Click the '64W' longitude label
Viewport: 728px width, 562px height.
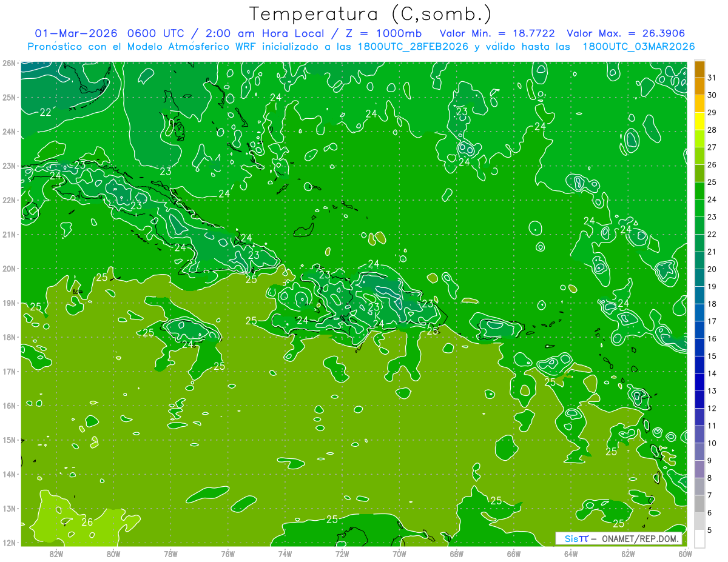point(570,554)
